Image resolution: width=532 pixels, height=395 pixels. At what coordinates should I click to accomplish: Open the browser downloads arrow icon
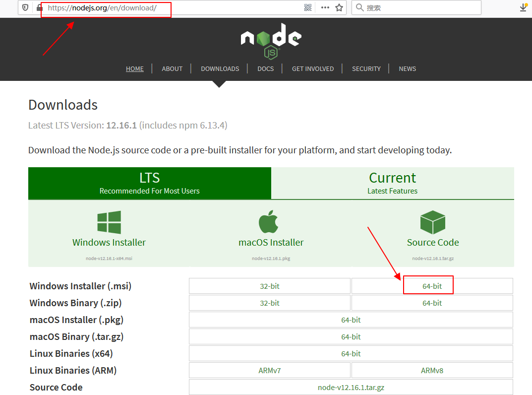pyautogui.click(x=522, y=8)
